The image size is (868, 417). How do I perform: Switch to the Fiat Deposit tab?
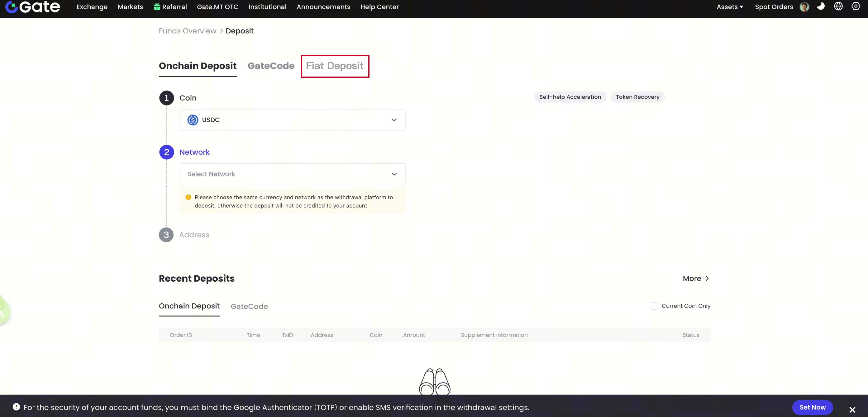click(x=334, y=66)
